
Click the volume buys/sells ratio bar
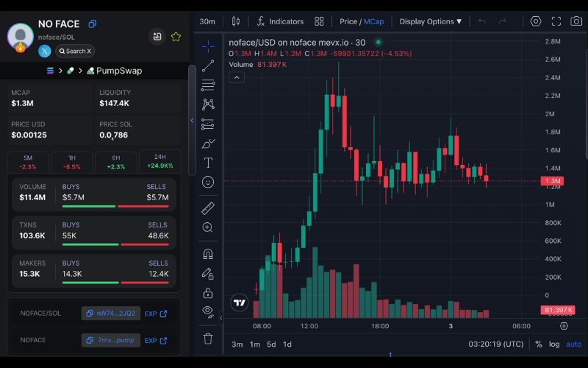pyautogui.click(x=115, y=206)
